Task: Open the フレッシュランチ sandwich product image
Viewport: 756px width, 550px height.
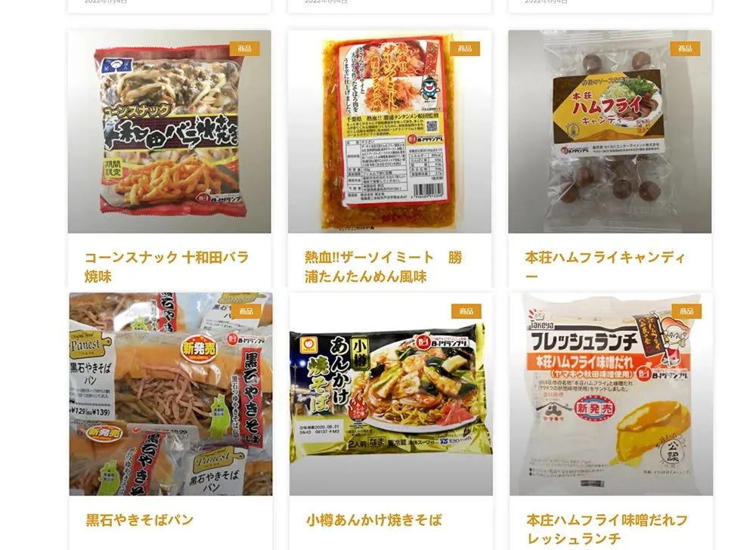Action: 612,394
